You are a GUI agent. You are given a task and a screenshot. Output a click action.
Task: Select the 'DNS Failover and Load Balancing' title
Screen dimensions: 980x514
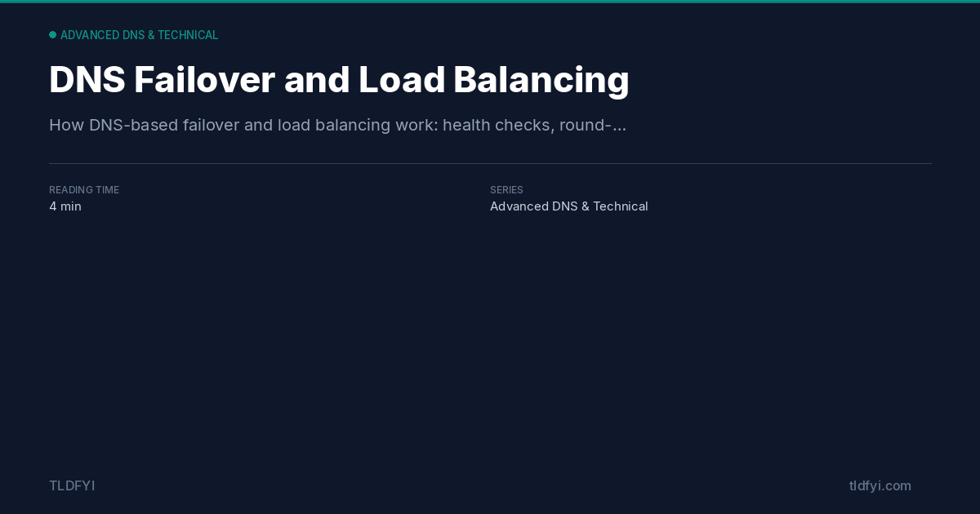click(339, 80)
